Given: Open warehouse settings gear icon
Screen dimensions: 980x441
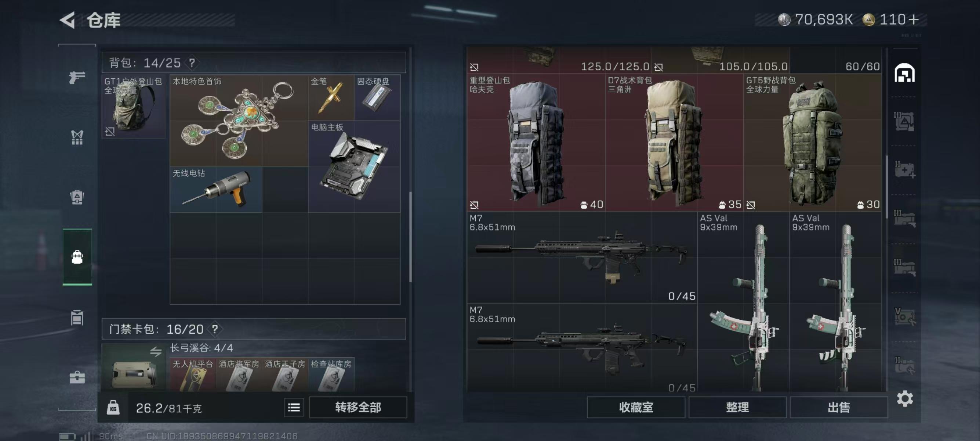Looking at the screenshot, I should pyautogui.click(x=905, y=399).
